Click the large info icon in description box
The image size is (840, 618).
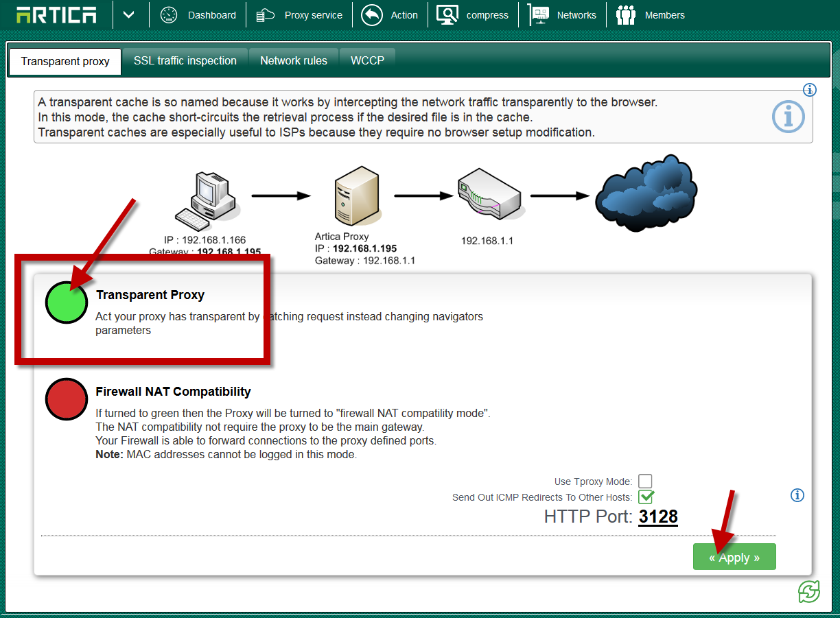[x=788, y=117]
